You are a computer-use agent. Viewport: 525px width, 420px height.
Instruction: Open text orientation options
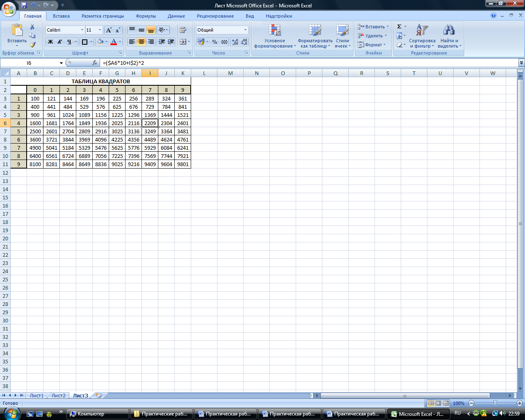(162, 30)
